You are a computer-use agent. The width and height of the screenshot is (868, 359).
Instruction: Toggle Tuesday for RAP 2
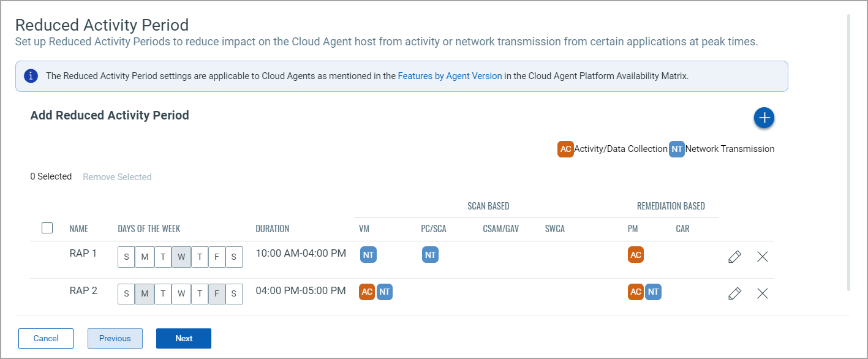(x=162, y=294)
